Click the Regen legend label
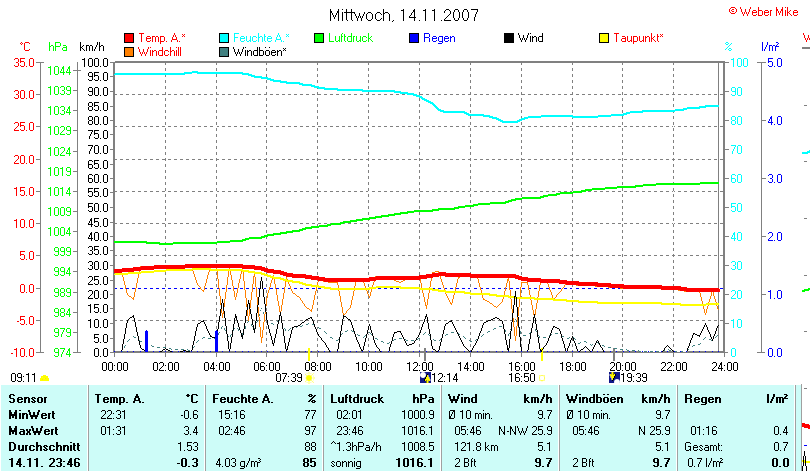 coord(439,39)
